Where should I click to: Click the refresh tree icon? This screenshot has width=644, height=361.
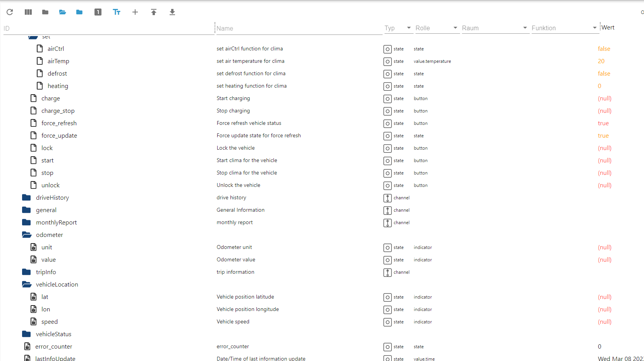tap(10, 12)
